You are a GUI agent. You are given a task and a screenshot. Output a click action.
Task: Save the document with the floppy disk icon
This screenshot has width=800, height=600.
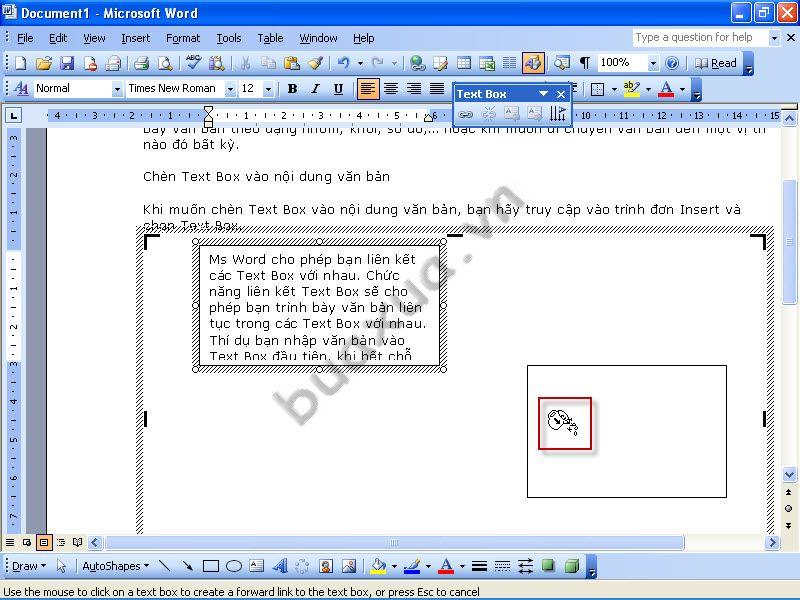[67, 63]
